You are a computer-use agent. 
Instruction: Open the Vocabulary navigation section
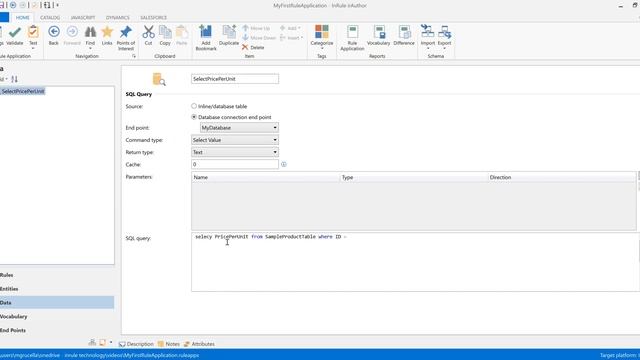(x=57, y=317)
